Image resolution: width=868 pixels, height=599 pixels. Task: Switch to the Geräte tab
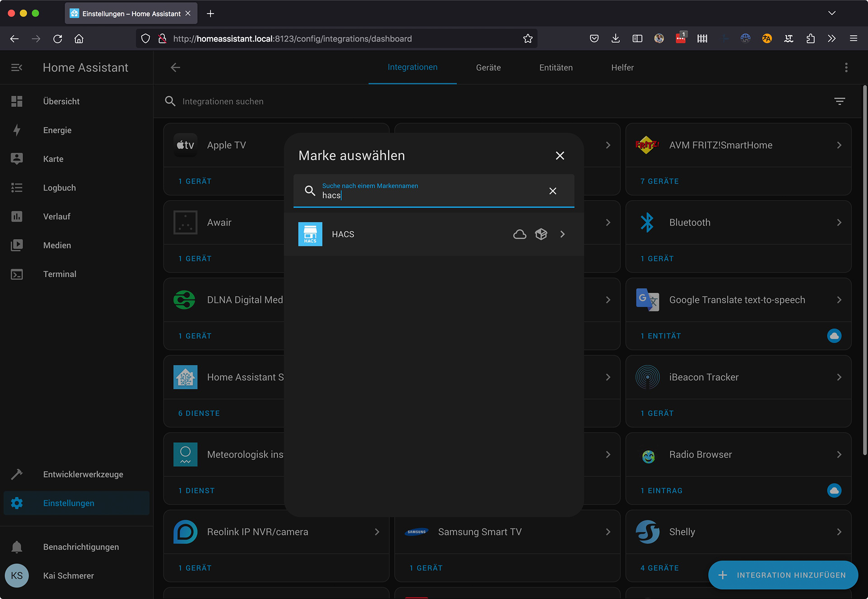[x=488, y=68]
